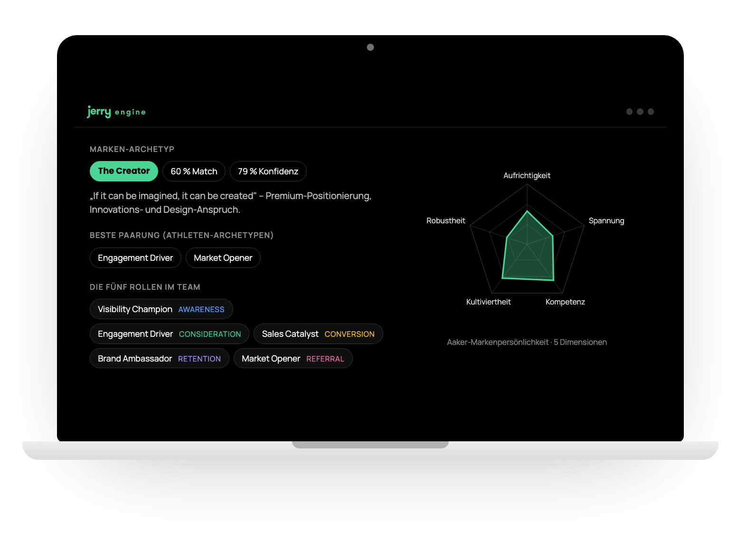This screenshot has width=756, height=552.
Task: Select Engagement Driver under Beste Paarung
Action: (135, 258)
